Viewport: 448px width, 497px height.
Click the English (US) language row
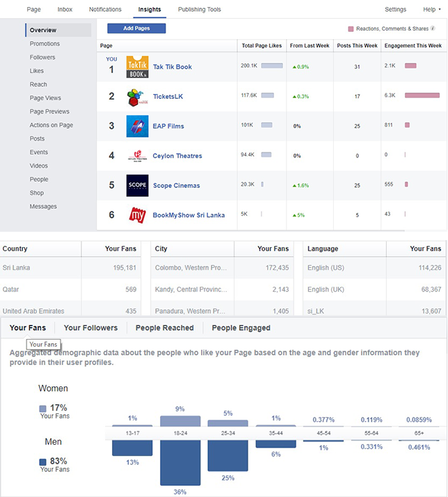(x=374, y=268)
